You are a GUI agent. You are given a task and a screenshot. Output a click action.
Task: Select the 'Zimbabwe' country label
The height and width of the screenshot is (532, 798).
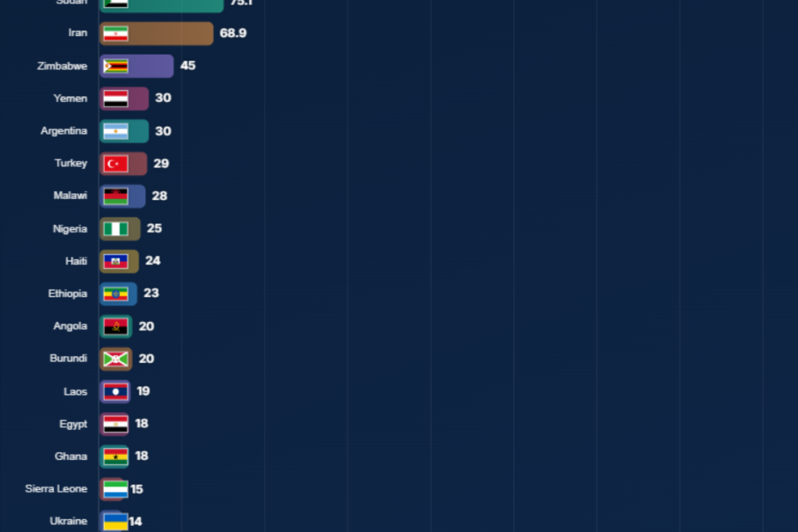point(62,66)
